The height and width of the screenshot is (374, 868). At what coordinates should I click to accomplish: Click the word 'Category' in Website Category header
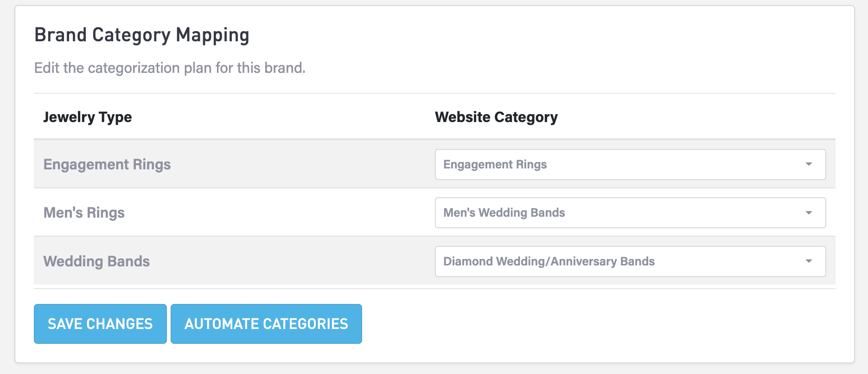pyautogui.click(x=526, y=117)
